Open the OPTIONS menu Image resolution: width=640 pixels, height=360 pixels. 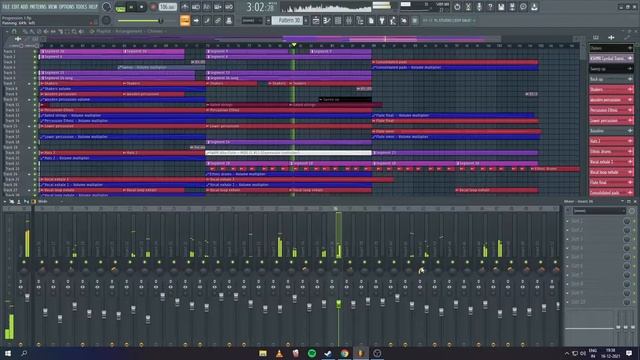point(67,7)
